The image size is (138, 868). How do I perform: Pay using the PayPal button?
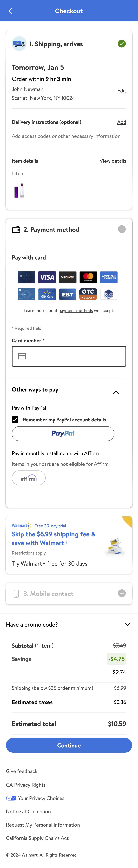click(63, 433)
